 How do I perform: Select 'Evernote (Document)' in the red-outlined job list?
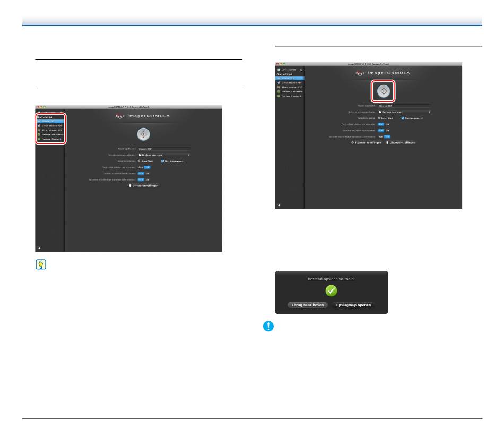point(50,135)
